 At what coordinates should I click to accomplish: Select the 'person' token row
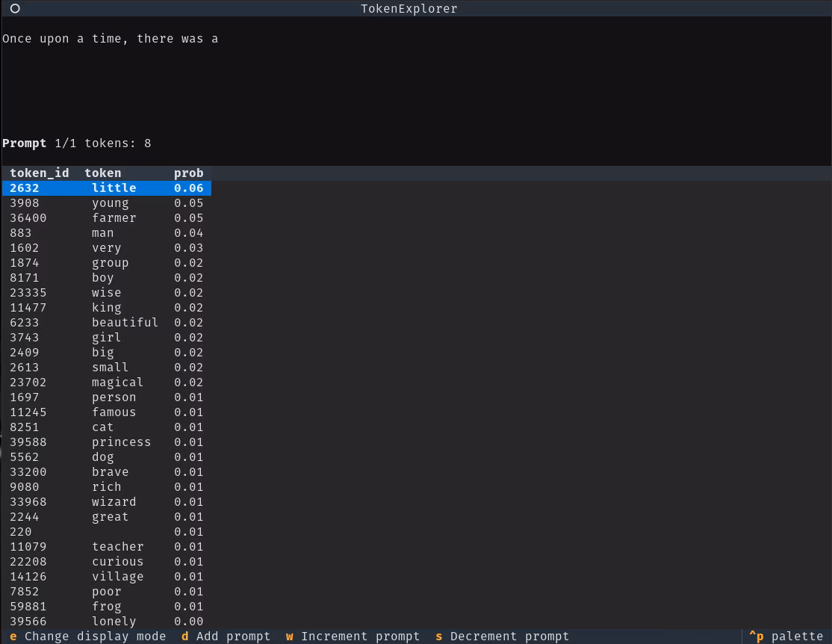pyautogui.click(x=107, y=397)
